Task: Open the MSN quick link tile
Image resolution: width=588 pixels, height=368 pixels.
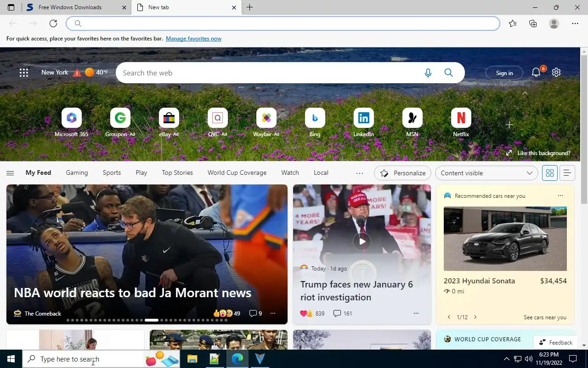Action: coord(412,122)
